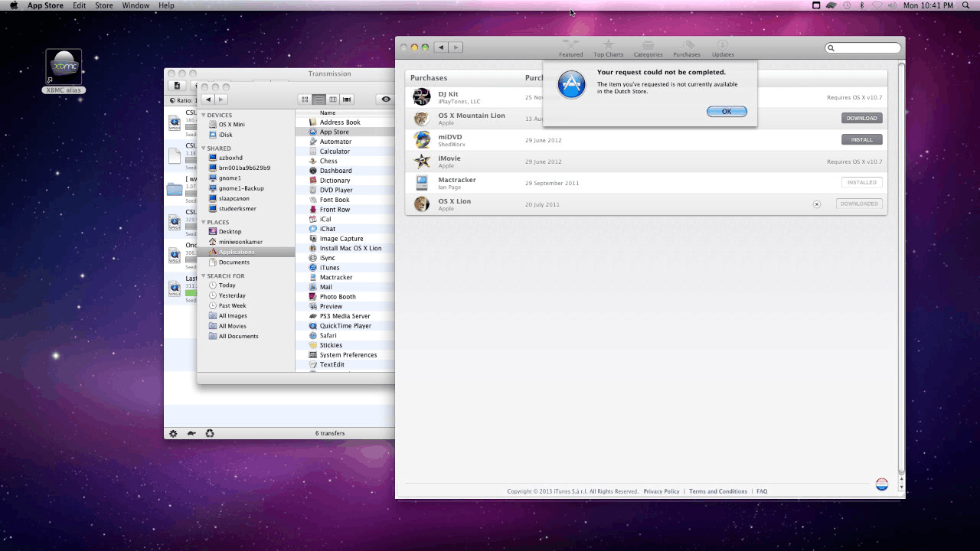Click the iMovie star icon
980x551 pixels.
[x=422, y=161]
